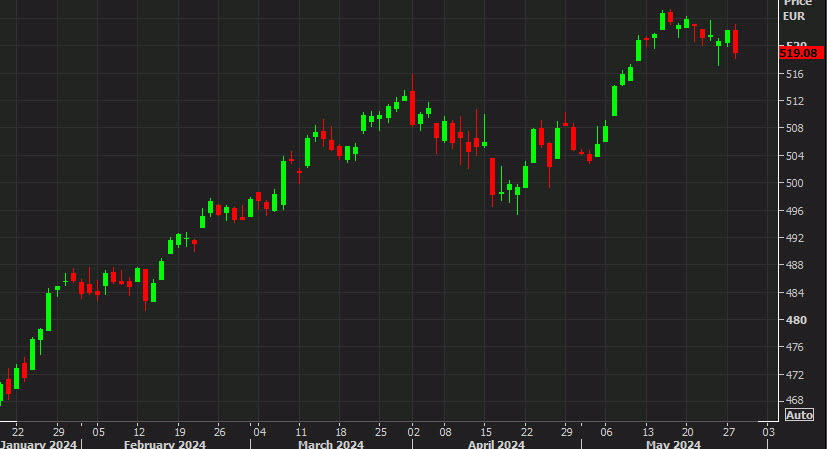Select the May 2024 month label
The height and width of the screenshot is (449, 827).
tap(673, 444)
